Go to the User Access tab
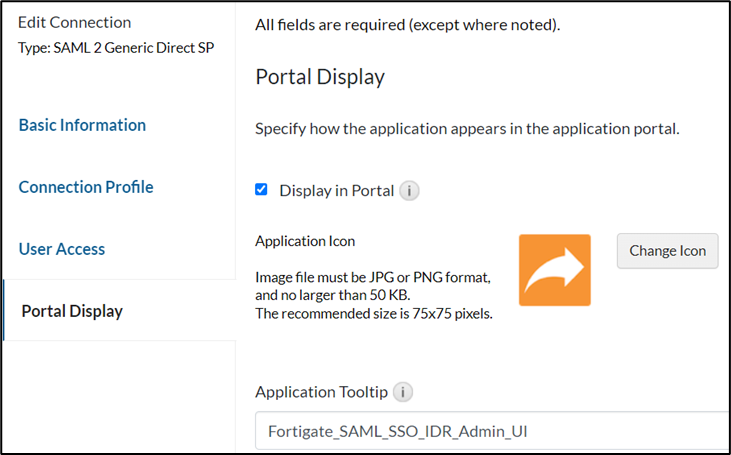The image size is (731, 455). click(x=62, y=249)
